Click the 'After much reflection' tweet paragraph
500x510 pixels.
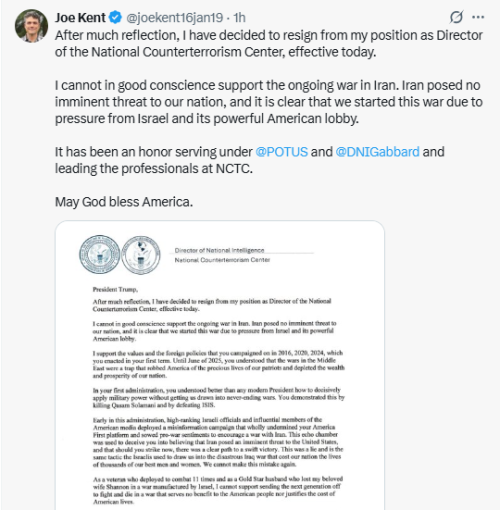pos(269,44)
